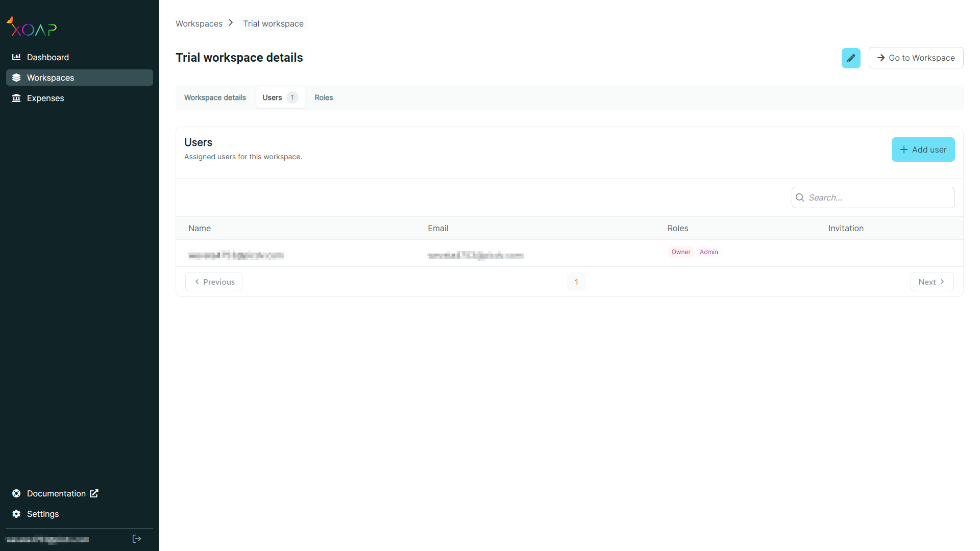The width and height of the screenshot is (980, 551).
Task: Open the Workspace details tab
Action: [215, 97]
